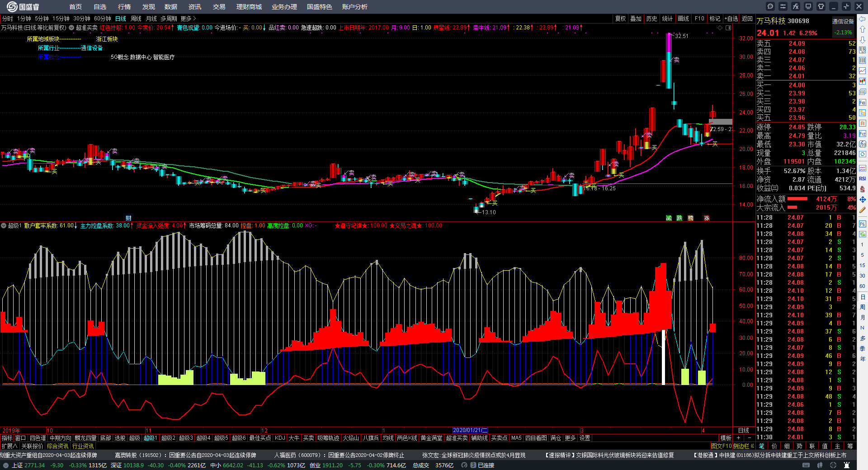Click the blue back arrow in right sidebar

tap(863, 19)
